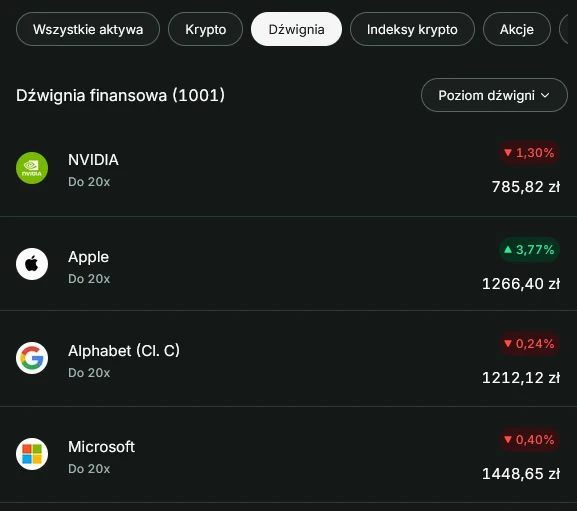The height and width of the screenshot is (511, 577).
Task: Click Alphabet's 0,24% change badge
Action: [529, 344]
